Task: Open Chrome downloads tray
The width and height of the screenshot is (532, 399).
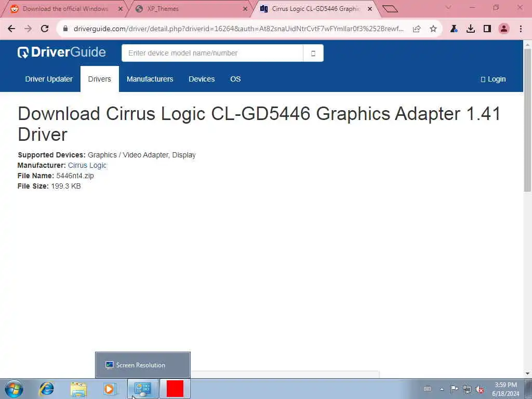Action: click(x=471, y=29)
